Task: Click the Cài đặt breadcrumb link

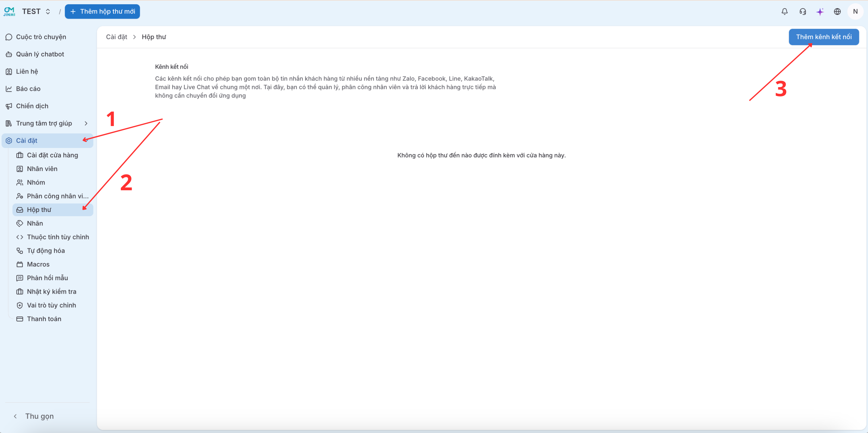Action: click(x=117, y=37)
